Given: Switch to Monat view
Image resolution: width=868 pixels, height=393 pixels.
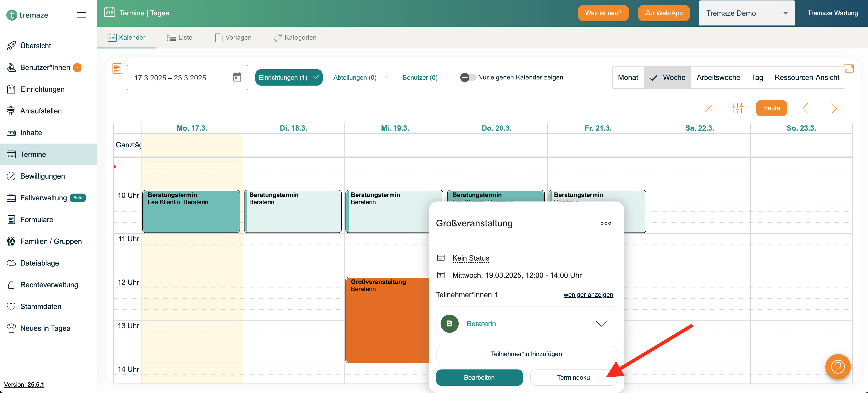Looking at the screenshot, I should coord(628,77).
